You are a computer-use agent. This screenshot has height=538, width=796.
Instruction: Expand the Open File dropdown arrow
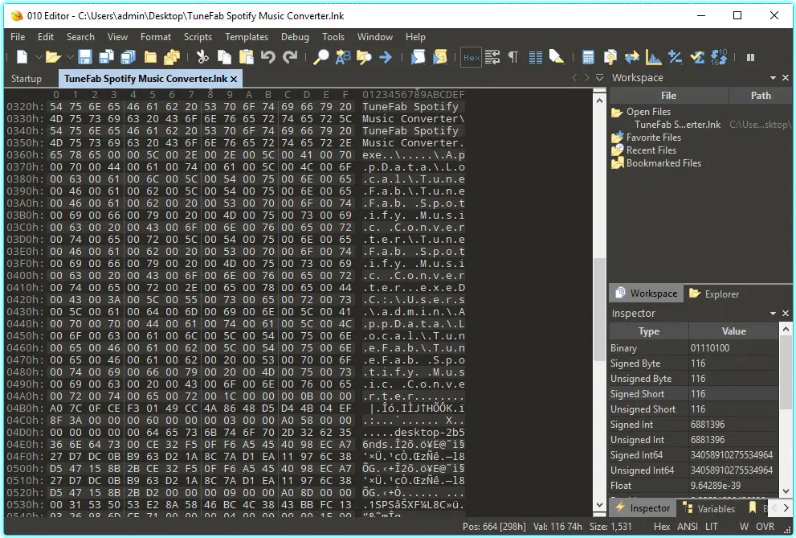[x=70, y=57]
